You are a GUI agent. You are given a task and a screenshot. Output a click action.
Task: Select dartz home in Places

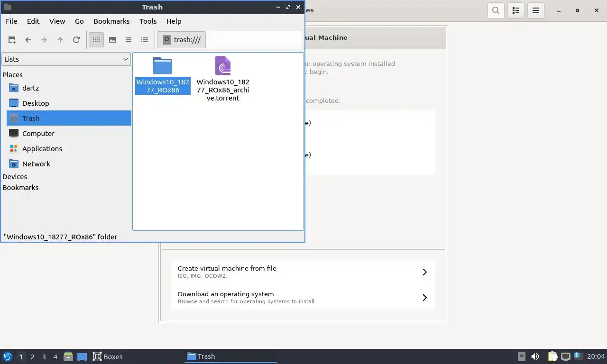(x=69, y=88)
